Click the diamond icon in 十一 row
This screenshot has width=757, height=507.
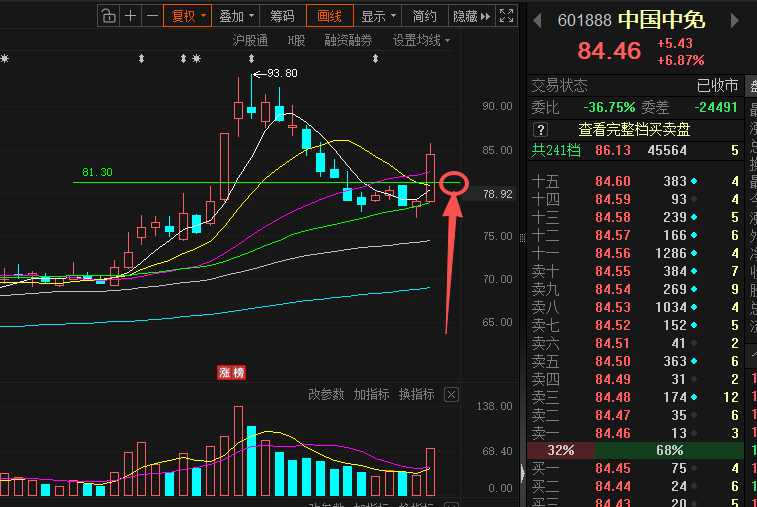(x=694, y=253)
